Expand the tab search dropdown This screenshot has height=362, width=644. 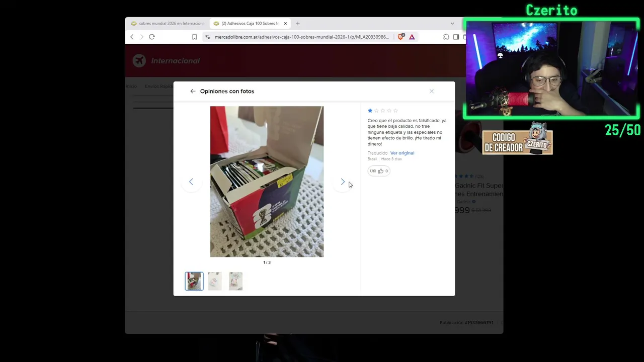pos(452,23)
